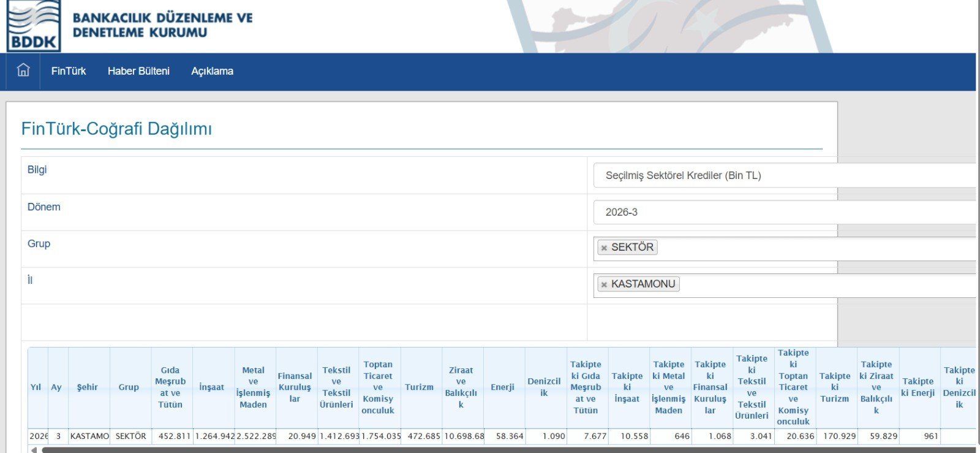Image resolution: width=980 pixels, height=453 pixels.
Task: Select the month cell 3
Action: (x=58, y=436)
